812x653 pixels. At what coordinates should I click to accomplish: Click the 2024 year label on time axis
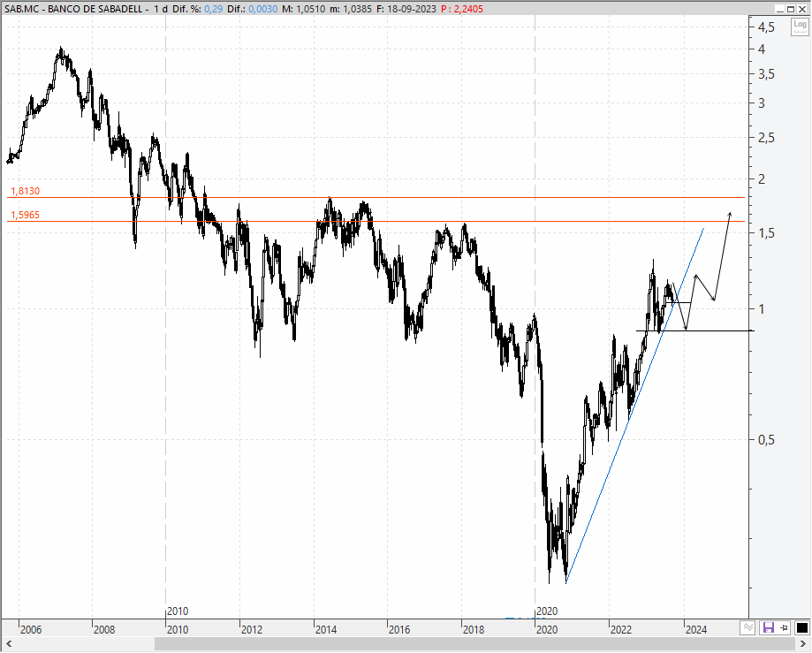click(x=696, y=630)
